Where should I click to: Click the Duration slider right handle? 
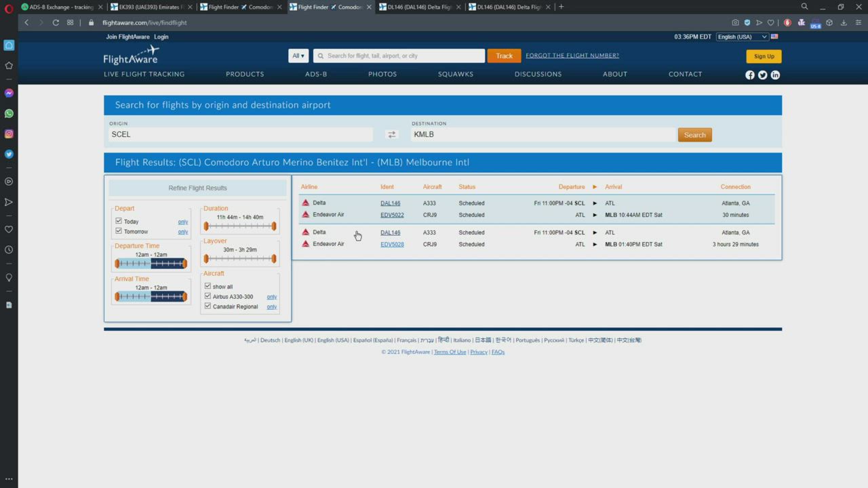[x=274, y=226]
